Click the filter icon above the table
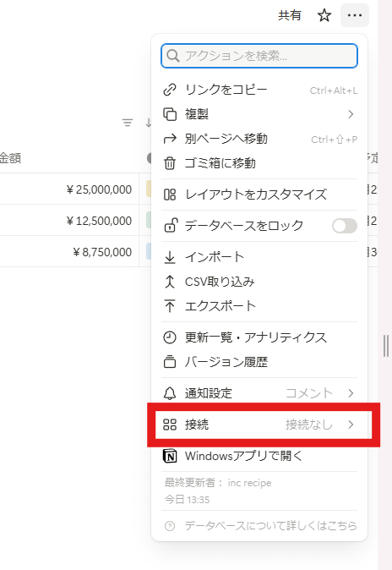The width and height of the screenshot is (392, 570). pos(128,123)
